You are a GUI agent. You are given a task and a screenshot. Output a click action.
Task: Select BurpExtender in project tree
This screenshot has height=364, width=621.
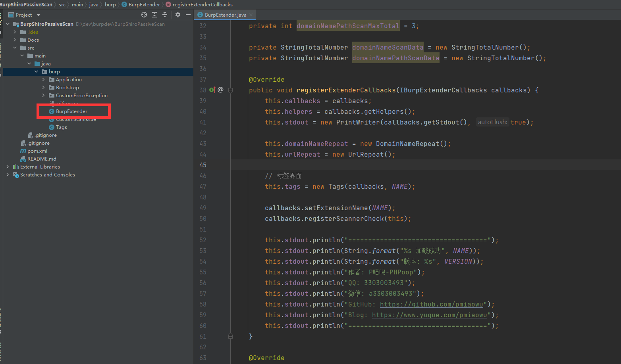pos(71,111)
